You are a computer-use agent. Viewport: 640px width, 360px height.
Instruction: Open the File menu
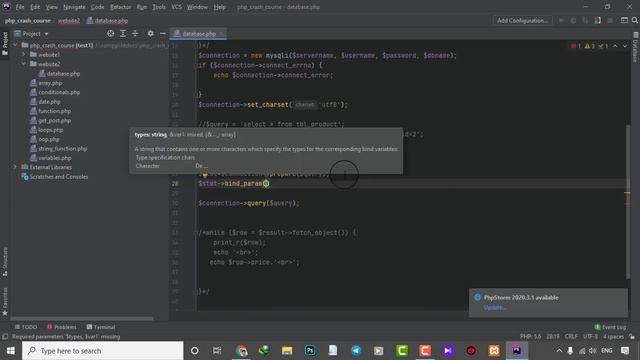pyautogui.click(x=20, y=7)
